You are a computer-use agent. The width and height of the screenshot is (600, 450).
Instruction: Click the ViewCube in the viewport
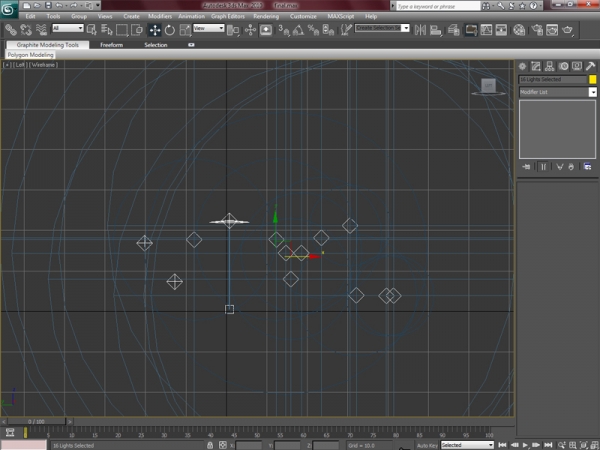pos(488,86)
